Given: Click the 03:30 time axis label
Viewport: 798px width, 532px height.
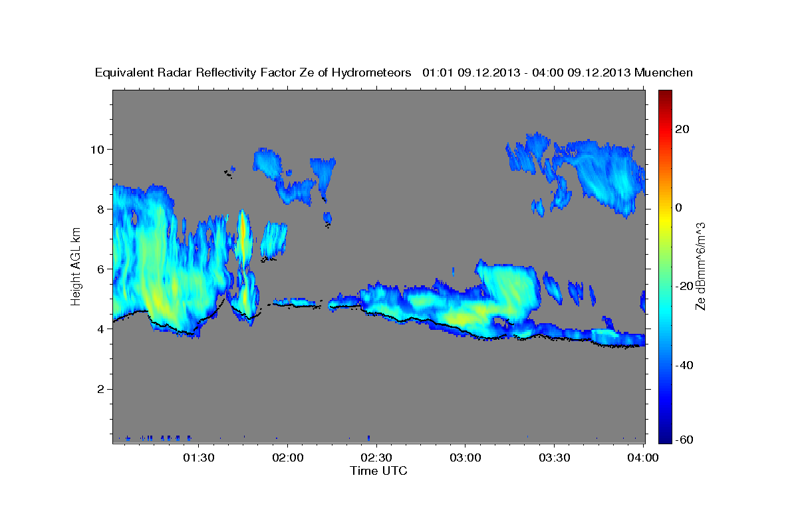Looking at the screenshot, I should (555, 458).
